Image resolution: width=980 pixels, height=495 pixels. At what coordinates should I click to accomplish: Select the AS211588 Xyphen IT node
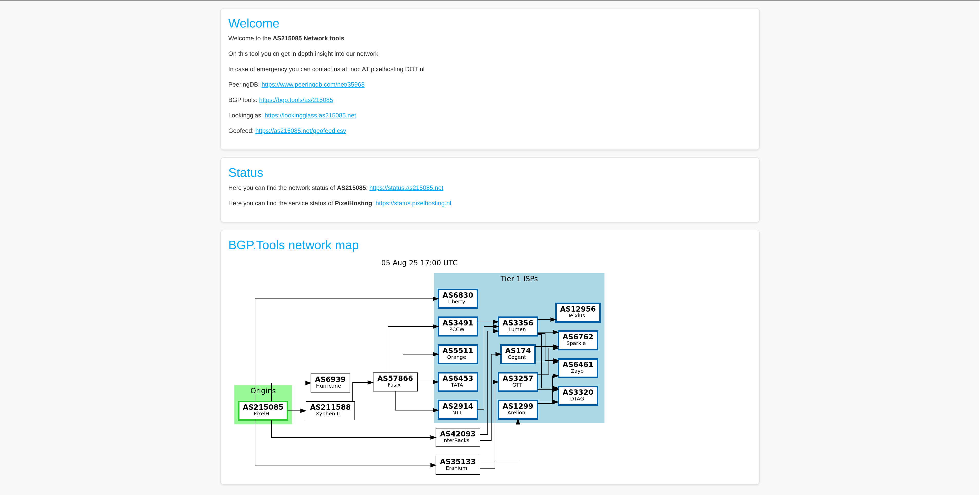[x=330, y=410]
